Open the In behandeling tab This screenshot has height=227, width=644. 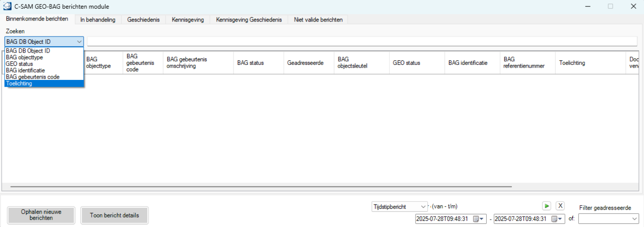pos(98,20)
